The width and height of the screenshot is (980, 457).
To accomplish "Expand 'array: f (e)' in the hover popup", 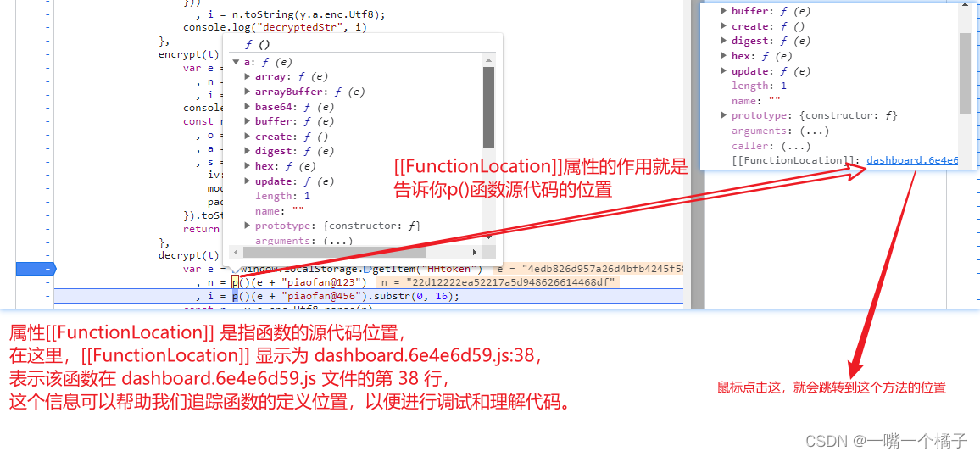I will click(248, 77).
